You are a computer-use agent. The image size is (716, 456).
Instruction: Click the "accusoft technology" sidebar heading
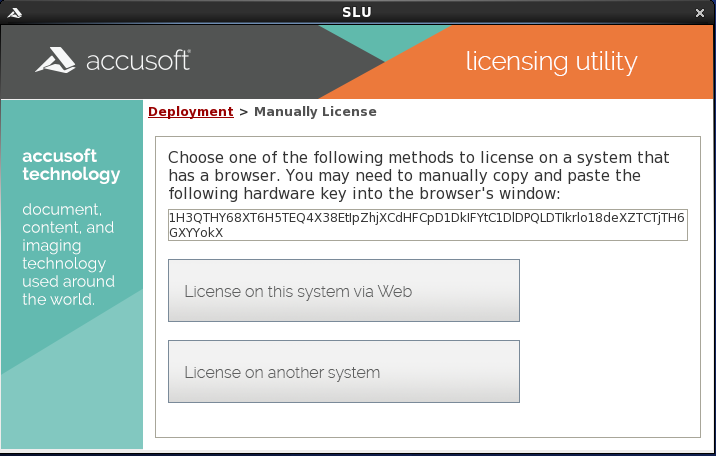(71, 165)
